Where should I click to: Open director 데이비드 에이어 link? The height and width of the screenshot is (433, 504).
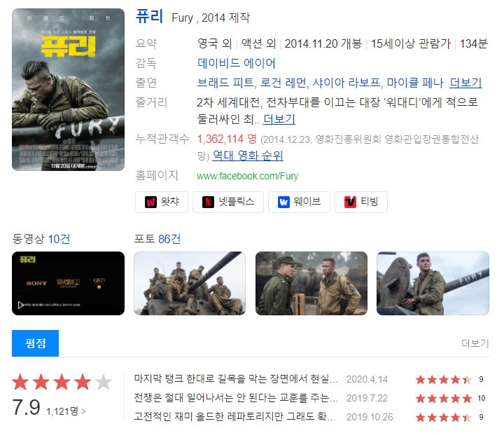point(237,63)
